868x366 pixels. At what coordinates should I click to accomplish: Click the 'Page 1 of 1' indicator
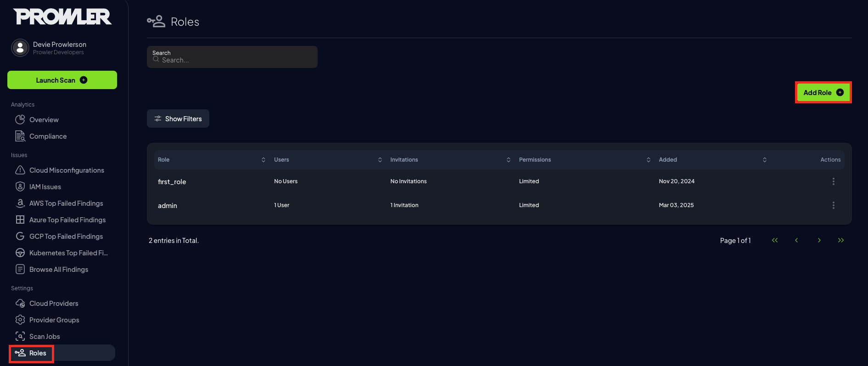[735, 241]
